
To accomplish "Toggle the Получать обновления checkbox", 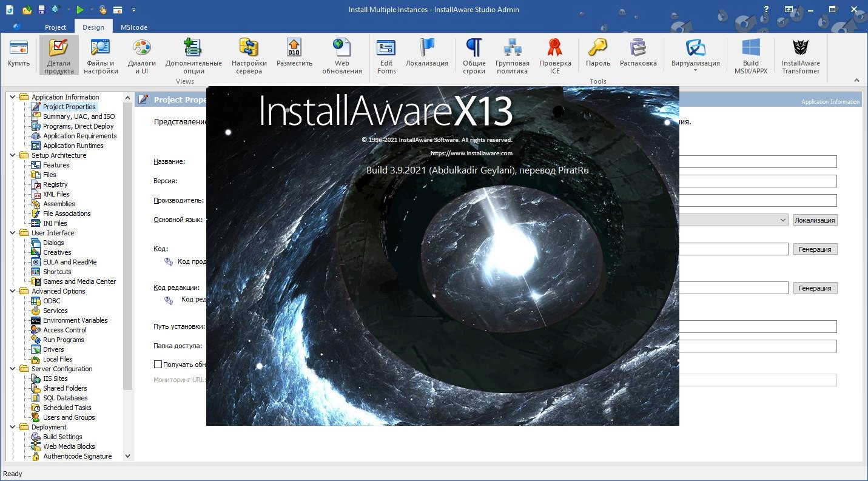I will [x=158, y=365].
